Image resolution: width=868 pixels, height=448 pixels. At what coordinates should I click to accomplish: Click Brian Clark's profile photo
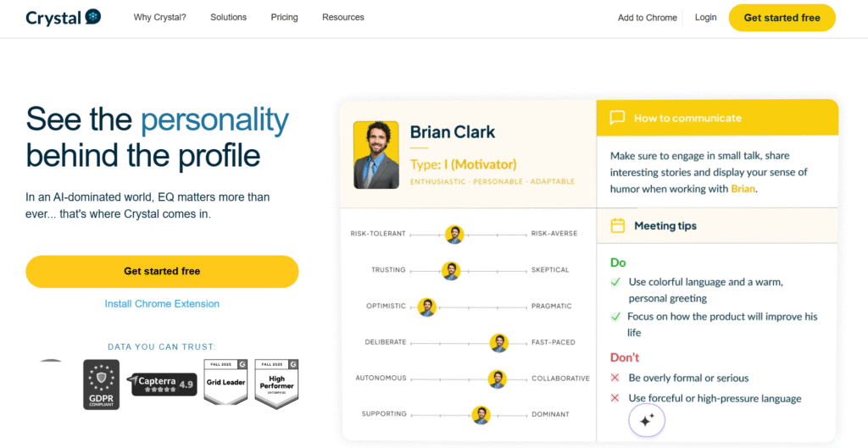[376, 155]
